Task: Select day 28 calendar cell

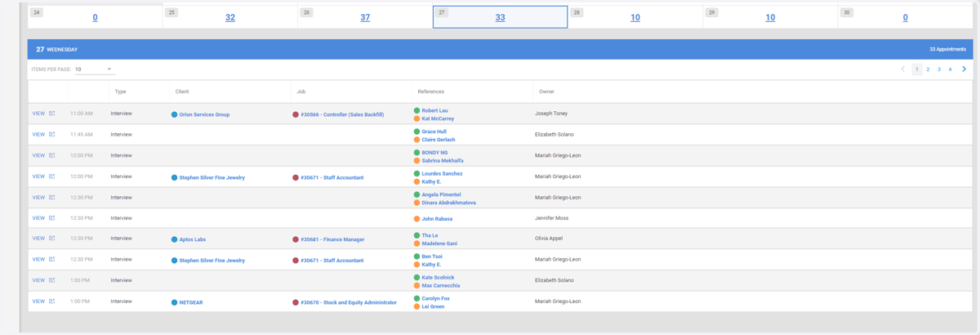Action: 635,17
